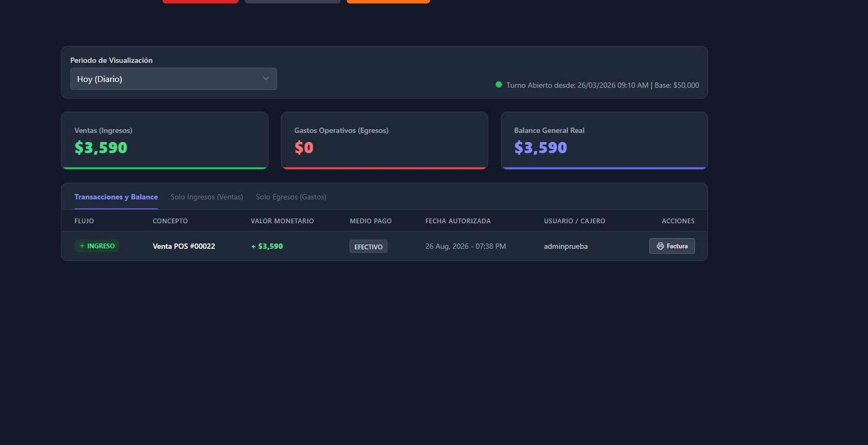Click the adminprueba cashier name

pyautogui.click(x=566, y=246)
